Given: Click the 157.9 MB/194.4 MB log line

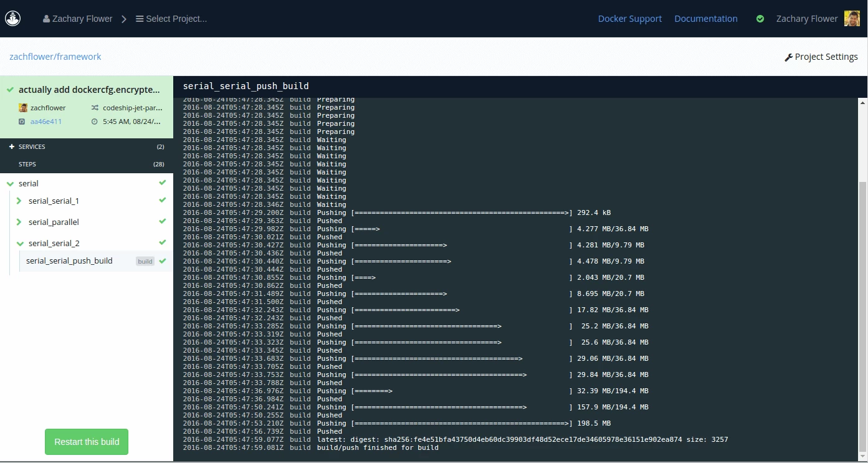Looking at the screenshot, I should coord(416,407).
